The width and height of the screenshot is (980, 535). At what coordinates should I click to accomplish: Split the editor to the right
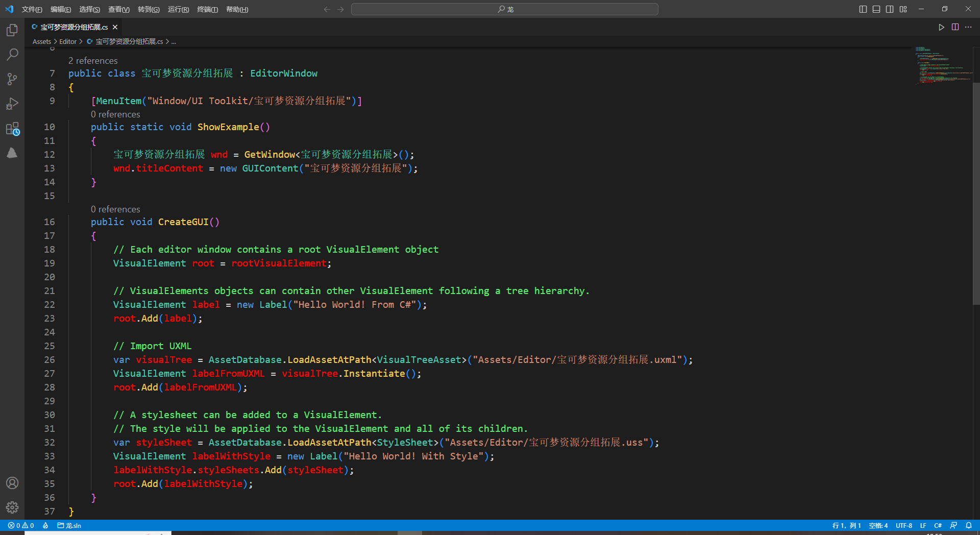click(955, 27)
